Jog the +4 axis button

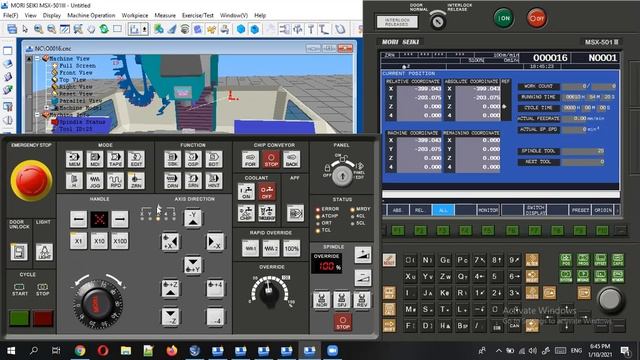click(215, 288)
